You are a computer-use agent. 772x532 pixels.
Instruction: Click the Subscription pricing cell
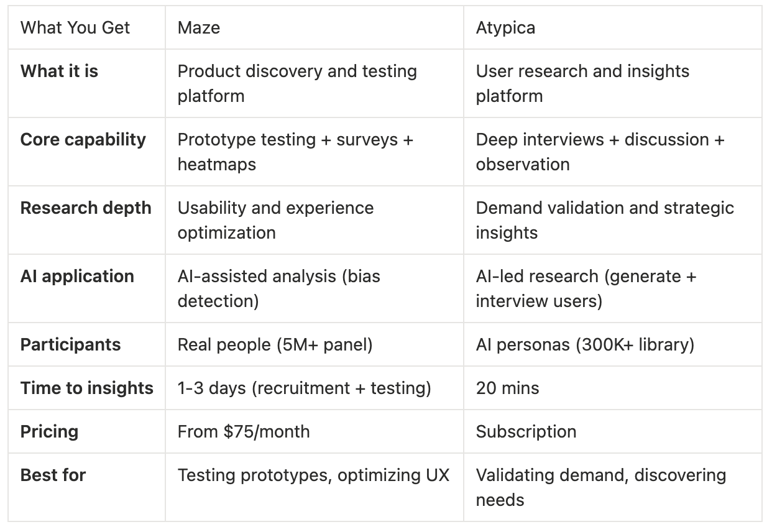(612, 431)
